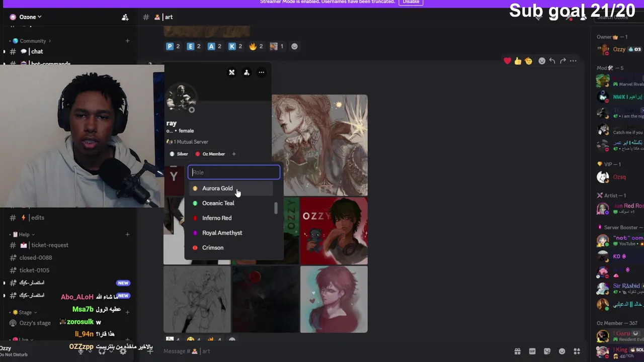Open the message's more options menu
The height and width of the screenshot is (362, 644).
point(573,61)
